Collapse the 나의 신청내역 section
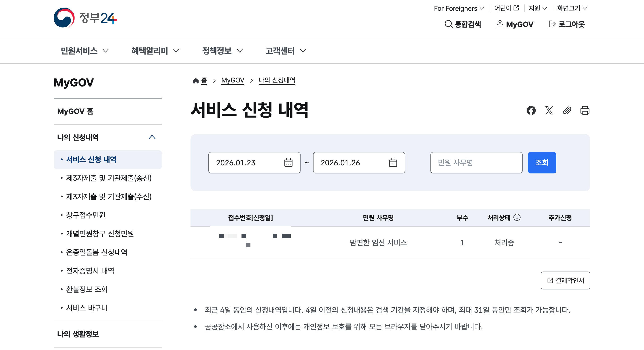644x350 pixels. click(x=152, y=137)
